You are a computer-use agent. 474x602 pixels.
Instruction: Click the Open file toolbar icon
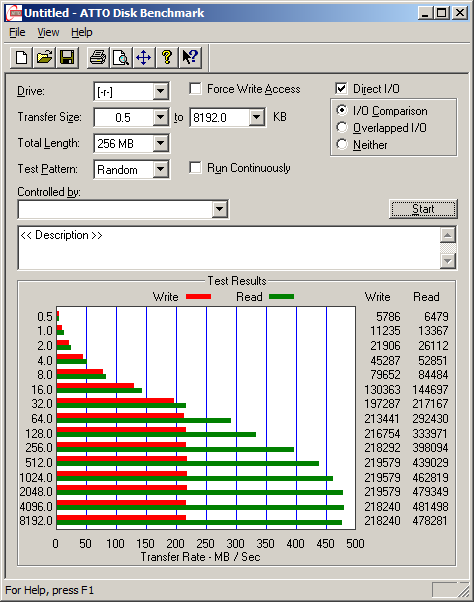click(x=45, y=58)
